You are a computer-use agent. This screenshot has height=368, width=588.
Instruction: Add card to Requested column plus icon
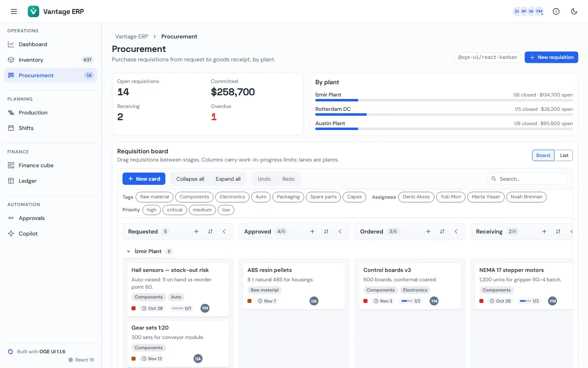[196, 231]
